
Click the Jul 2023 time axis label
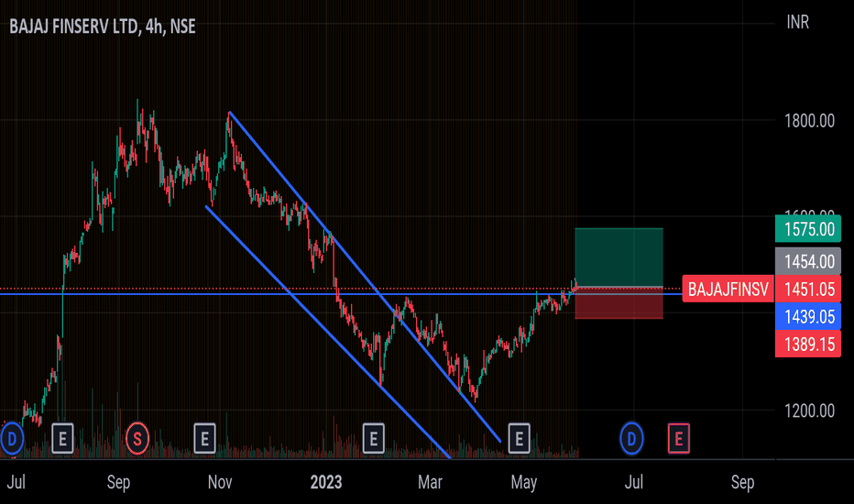click(x=633, y=482)
